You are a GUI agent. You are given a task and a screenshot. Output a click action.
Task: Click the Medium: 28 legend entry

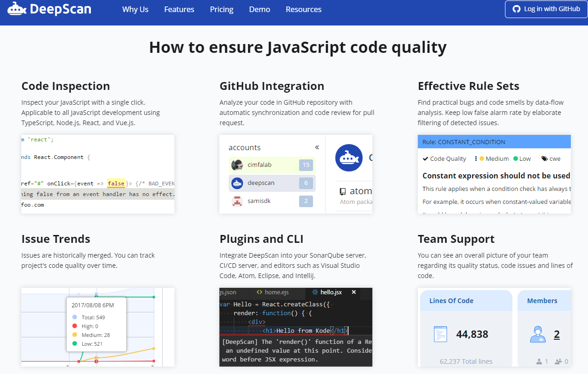tap(91, 335)
